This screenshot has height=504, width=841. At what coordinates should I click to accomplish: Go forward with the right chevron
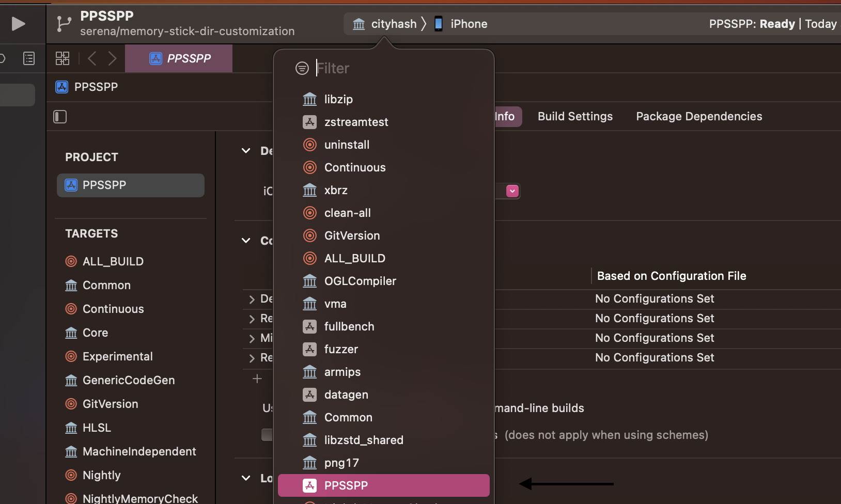112,58
